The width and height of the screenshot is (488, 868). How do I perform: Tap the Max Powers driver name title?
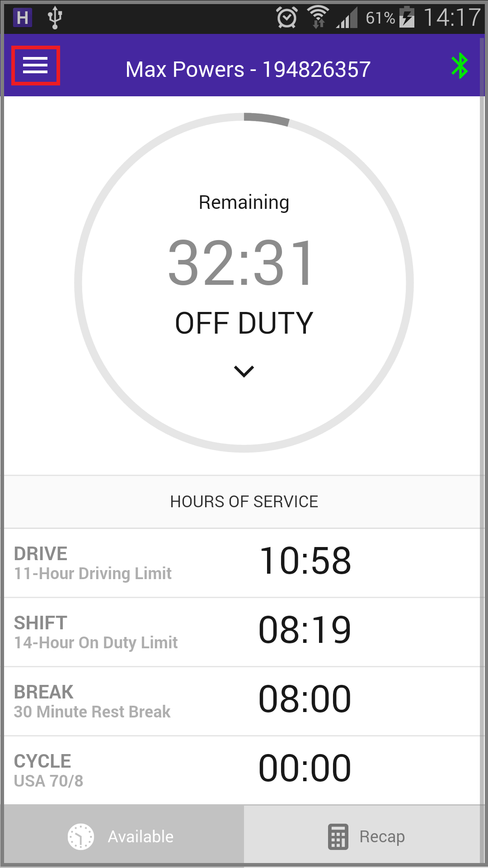[248, 70]
